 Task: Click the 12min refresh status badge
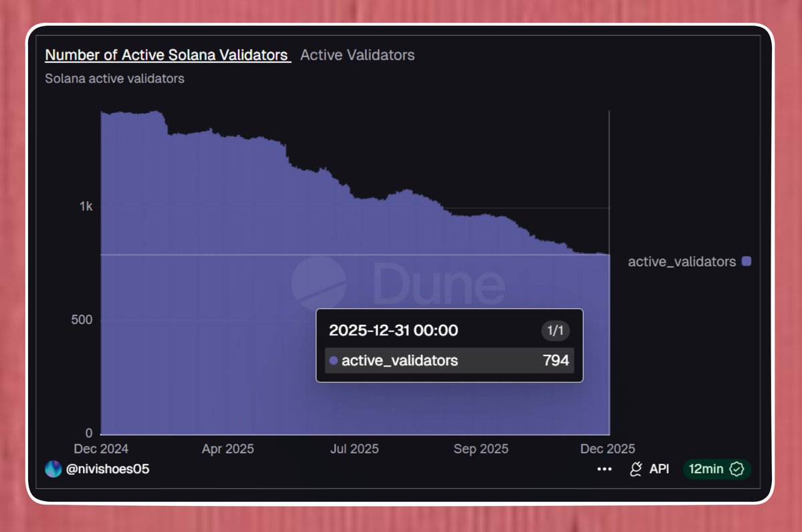(717, 469)
